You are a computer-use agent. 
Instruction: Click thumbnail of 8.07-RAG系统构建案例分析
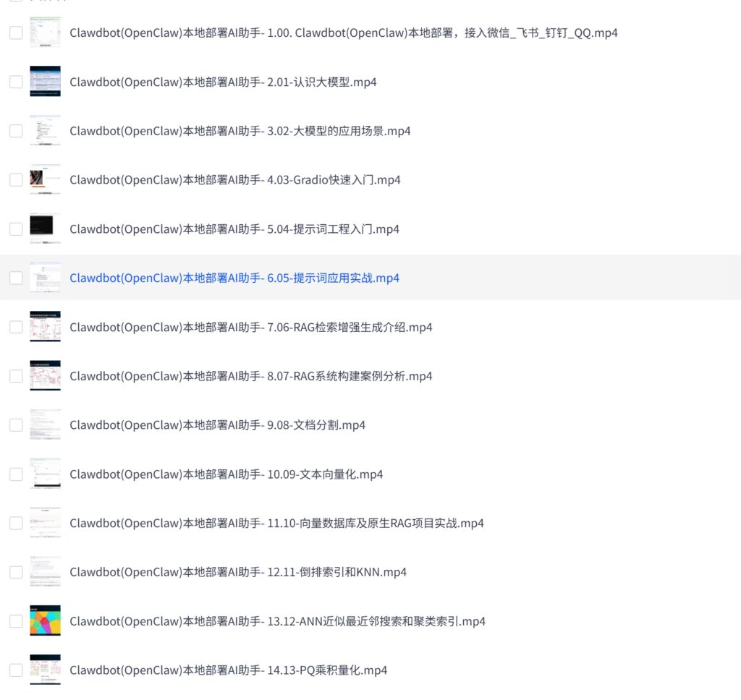(x=45, y=375)
